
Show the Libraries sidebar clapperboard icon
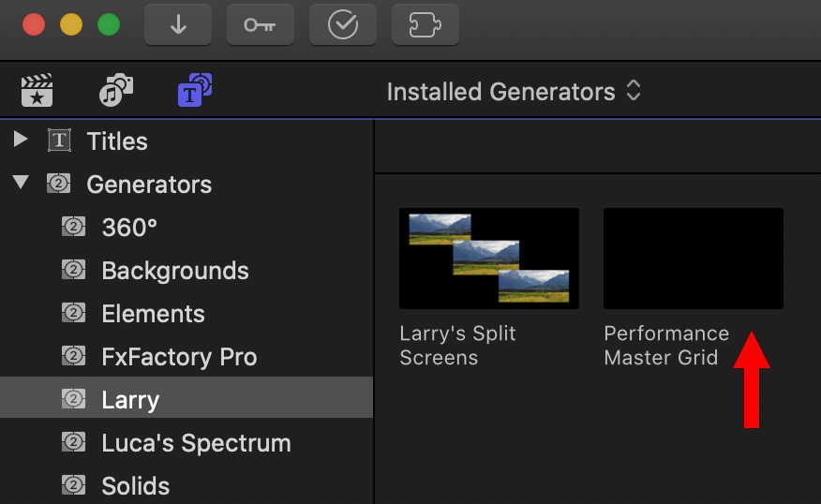(x=37, y=90)
